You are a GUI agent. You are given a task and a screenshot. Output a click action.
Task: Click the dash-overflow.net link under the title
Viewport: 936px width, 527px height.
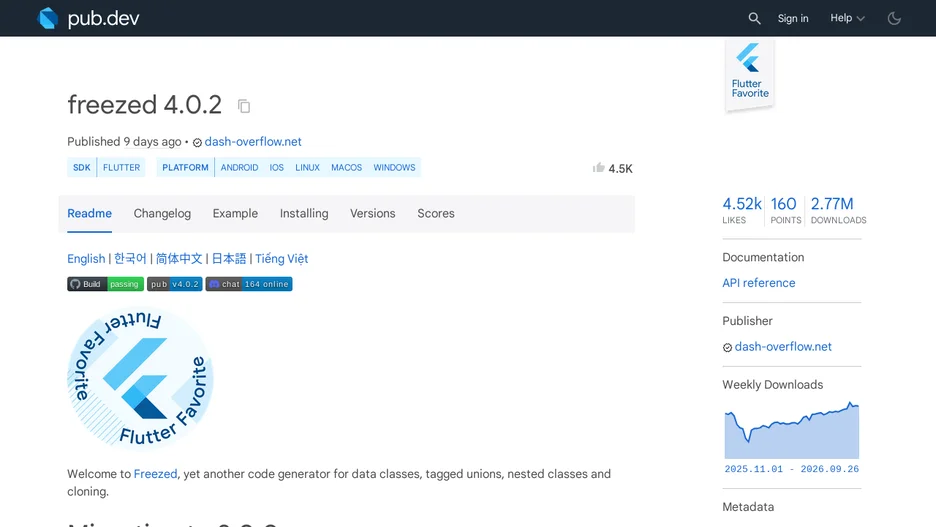pyautogui.click(x=253, y=141)
